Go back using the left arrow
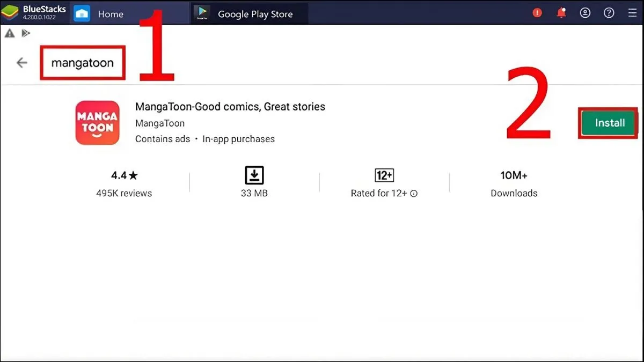 point(21,63)
